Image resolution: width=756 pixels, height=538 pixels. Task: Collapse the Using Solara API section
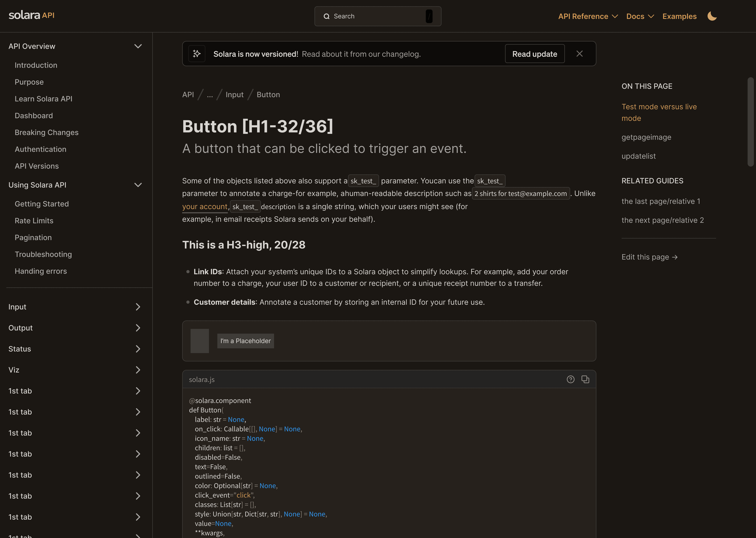pyautogui.click(x=138, y=185)
